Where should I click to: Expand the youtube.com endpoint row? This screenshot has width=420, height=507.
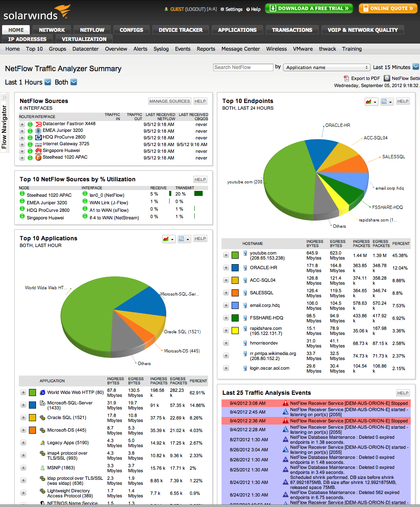(226, 255)
